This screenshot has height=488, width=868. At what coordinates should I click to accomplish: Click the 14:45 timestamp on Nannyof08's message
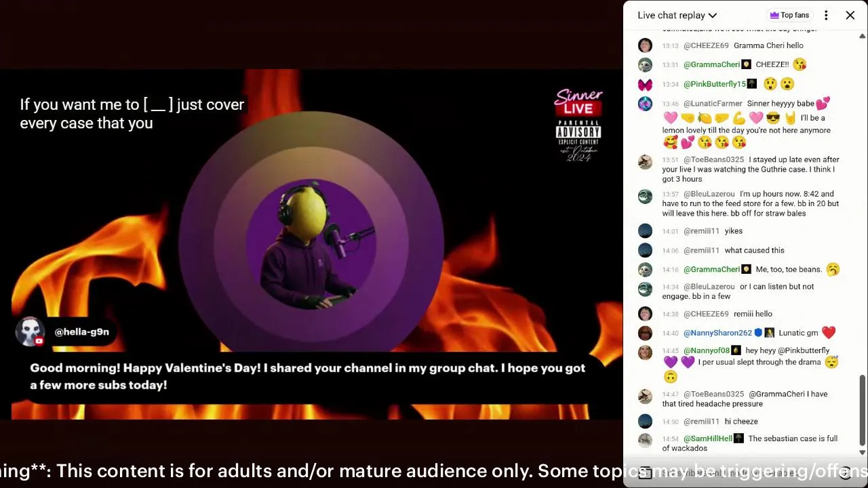670,351
